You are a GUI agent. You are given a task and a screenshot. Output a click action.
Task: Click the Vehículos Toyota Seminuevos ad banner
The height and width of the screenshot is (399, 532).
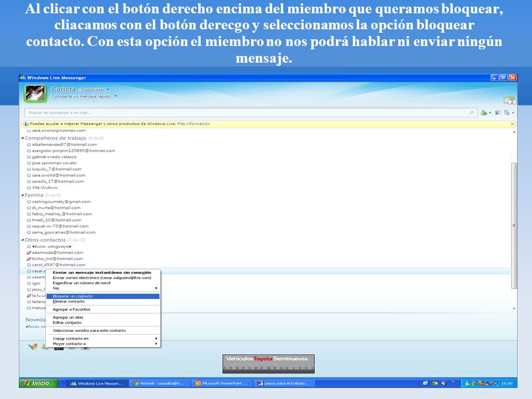click(x=268, y=364)
